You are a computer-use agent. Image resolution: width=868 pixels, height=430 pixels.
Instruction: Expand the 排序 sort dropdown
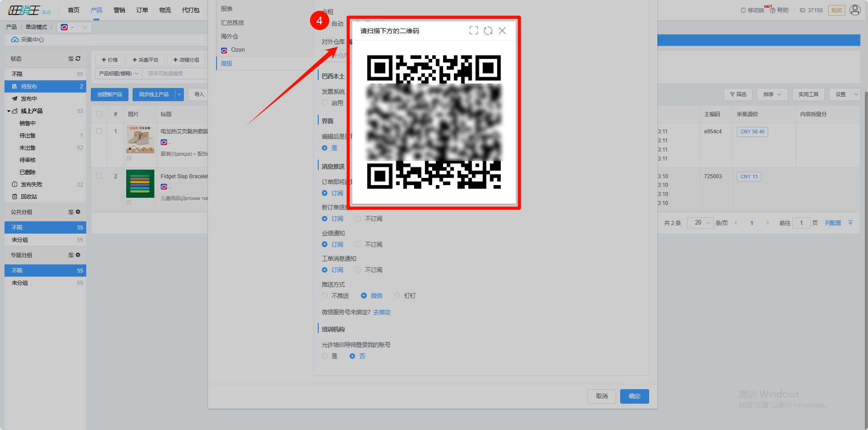tap(772, 94)
